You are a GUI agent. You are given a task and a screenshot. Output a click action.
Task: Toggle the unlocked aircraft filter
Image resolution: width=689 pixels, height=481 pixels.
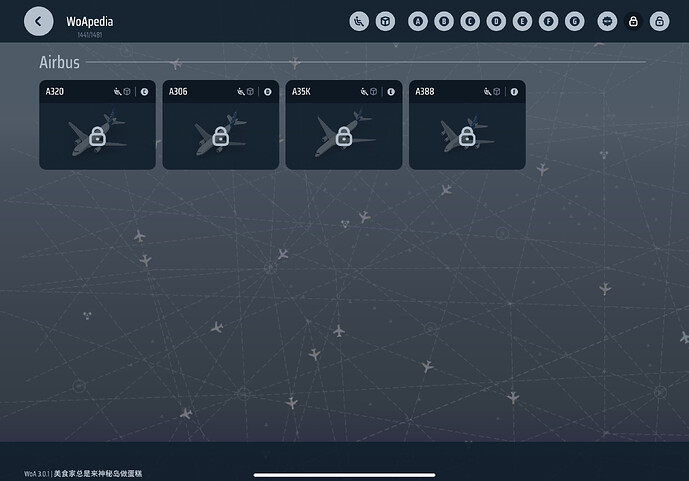tap(660, 21)
